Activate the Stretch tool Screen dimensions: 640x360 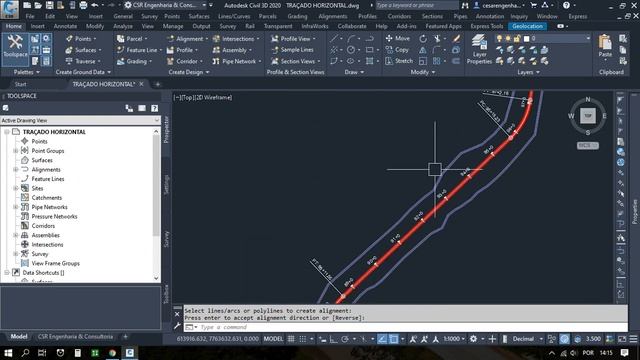click(x=400, y=61)
